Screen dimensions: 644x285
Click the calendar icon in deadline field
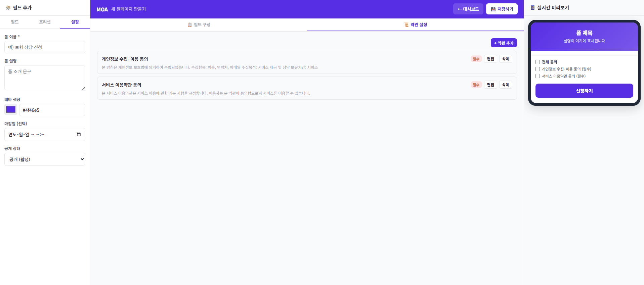79,134
